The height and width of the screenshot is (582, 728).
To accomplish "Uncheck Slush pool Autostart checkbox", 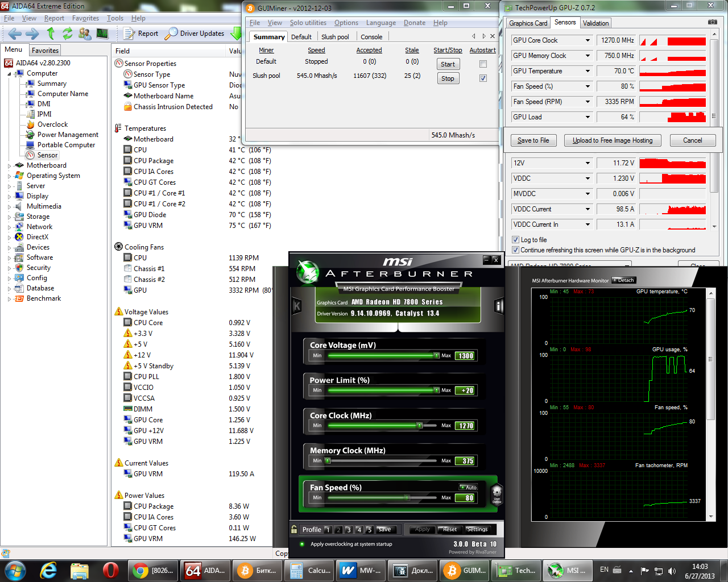I will click(x=483, y=78).
